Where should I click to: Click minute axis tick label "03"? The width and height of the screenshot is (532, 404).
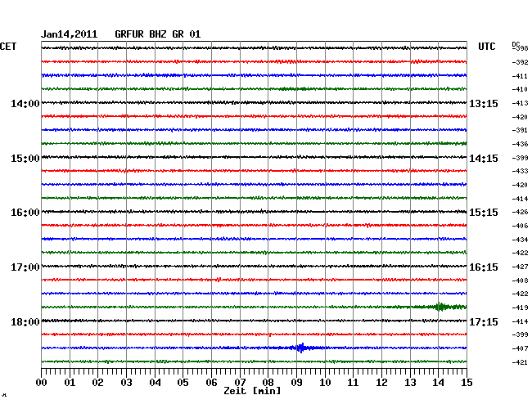(x=126, y=383)
